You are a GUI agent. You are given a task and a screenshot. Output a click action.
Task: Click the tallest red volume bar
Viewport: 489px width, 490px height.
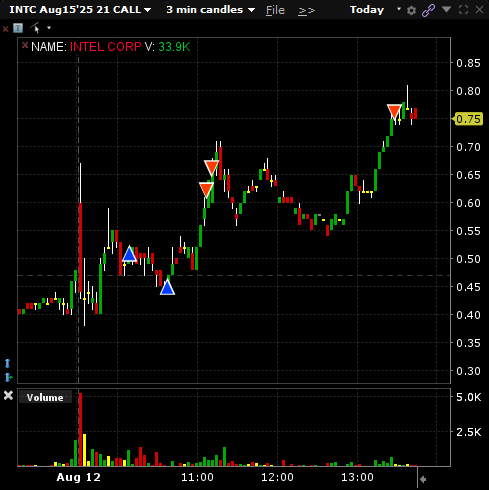click(80, 429)
